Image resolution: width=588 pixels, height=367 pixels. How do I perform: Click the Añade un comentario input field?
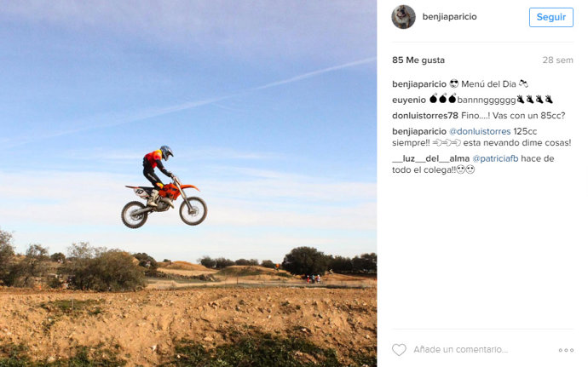[460, 350]
